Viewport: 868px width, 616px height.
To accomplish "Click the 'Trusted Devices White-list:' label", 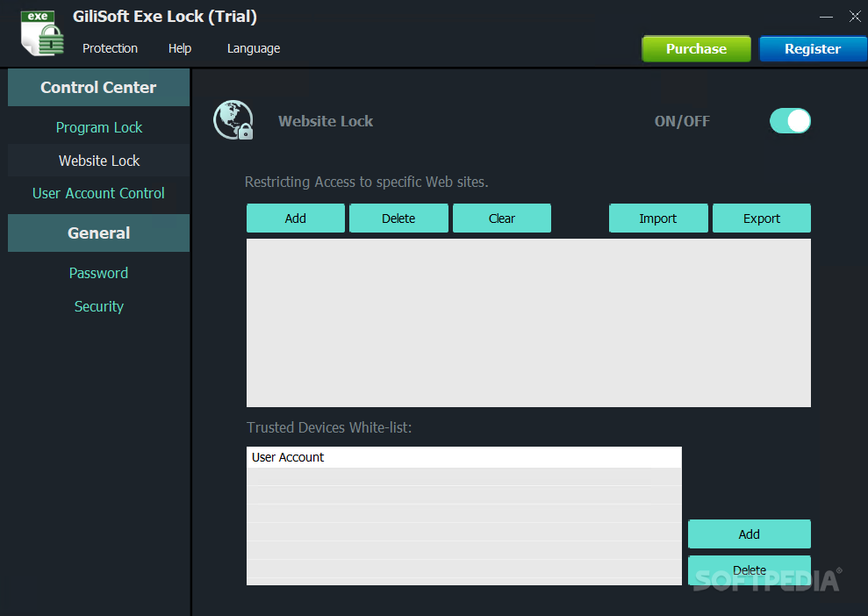I will 329,427.
